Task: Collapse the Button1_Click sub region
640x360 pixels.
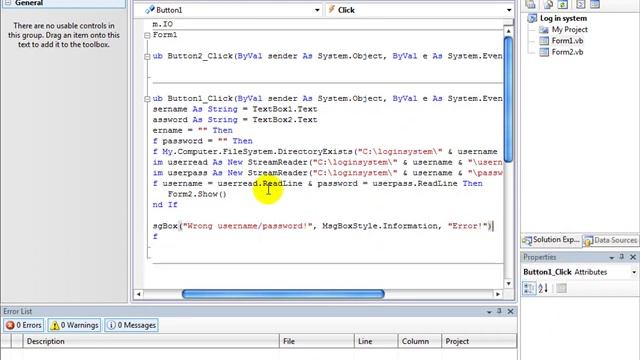Action: point(147,99)
